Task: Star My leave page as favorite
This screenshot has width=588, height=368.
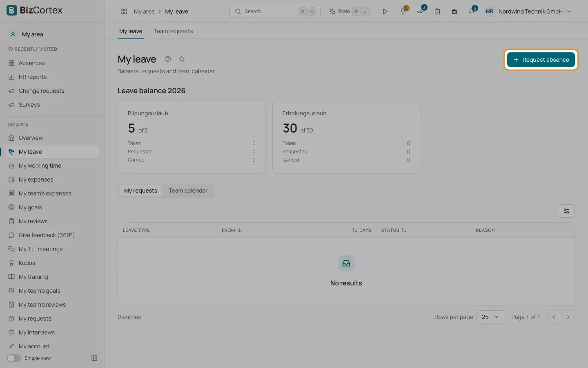Action: (x=182, y=59)
